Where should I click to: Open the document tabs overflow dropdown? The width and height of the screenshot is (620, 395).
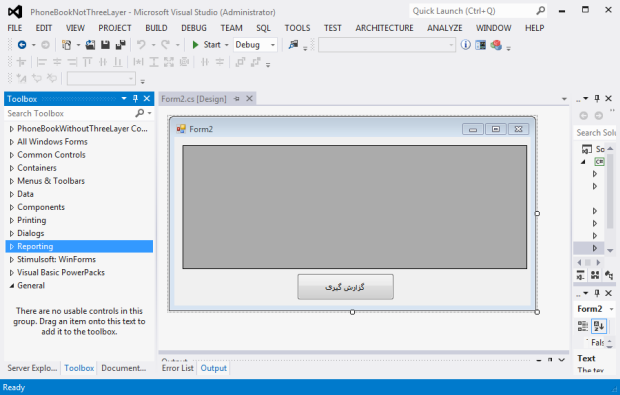point(564,99)
